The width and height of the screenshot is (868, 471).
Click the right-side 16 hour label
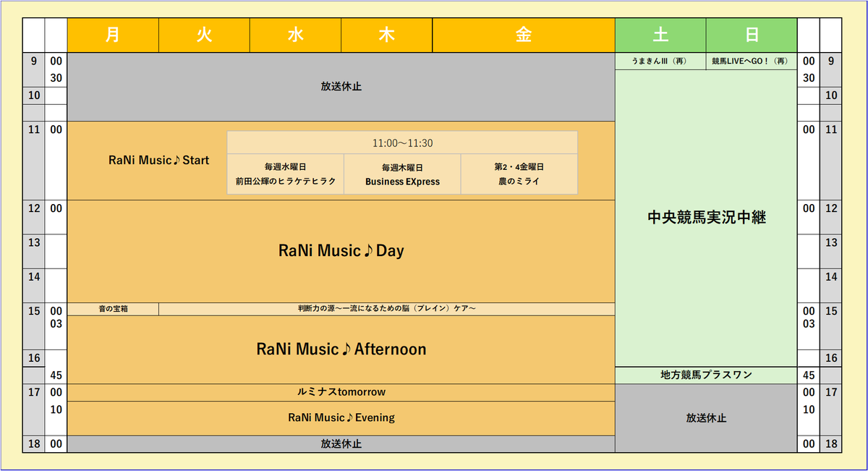pos(831,358)
